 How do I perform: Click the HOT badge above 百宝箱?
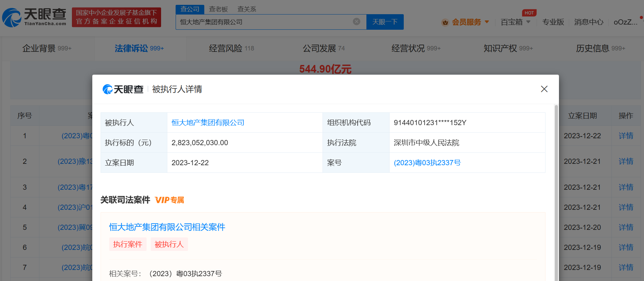tap(529, 13)
